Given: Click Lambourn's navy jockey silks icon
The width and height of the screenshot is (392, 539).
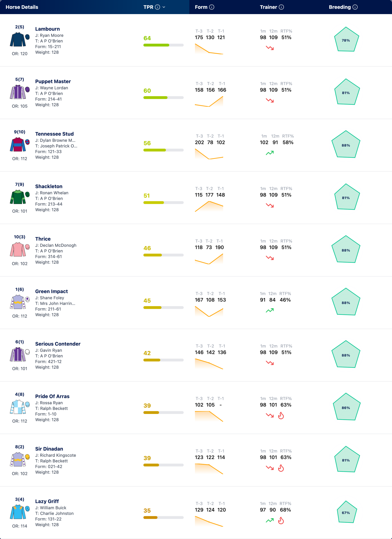Looking at the screenshot, I should [20, 40].
